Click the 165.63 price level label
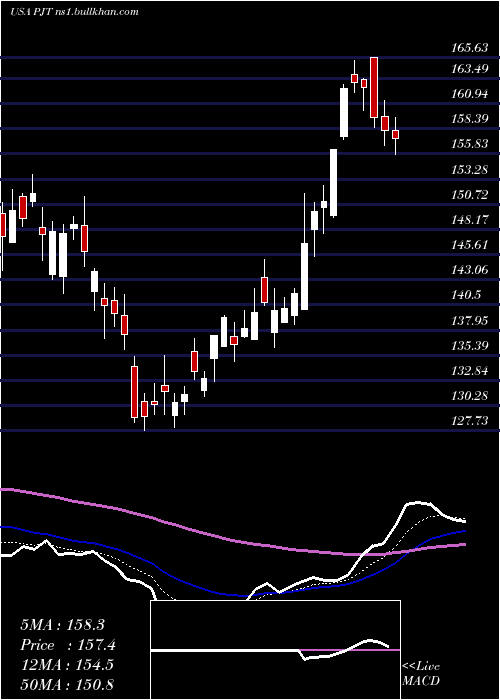Image resolution: width=500 pixels, height=700 pixels. point(470,47)
